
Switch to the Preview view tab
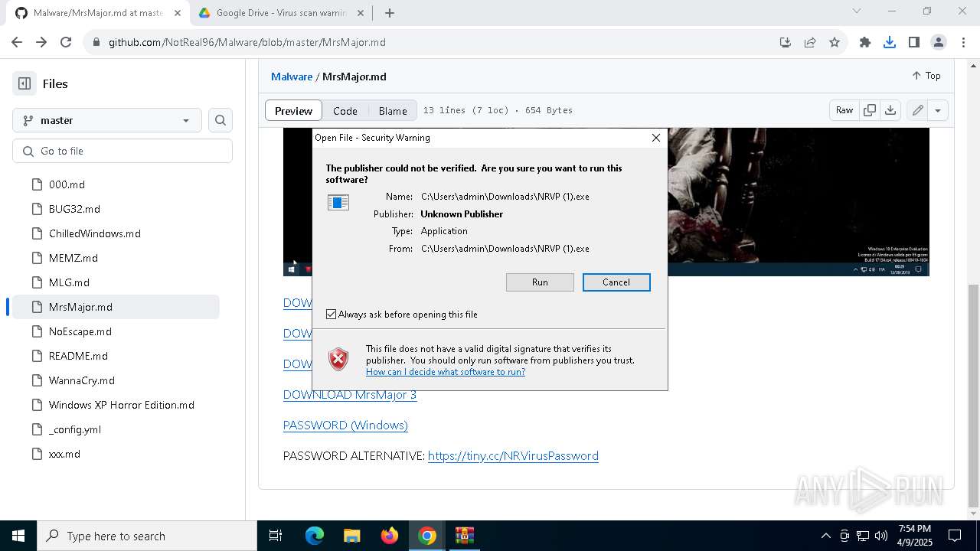293,110
